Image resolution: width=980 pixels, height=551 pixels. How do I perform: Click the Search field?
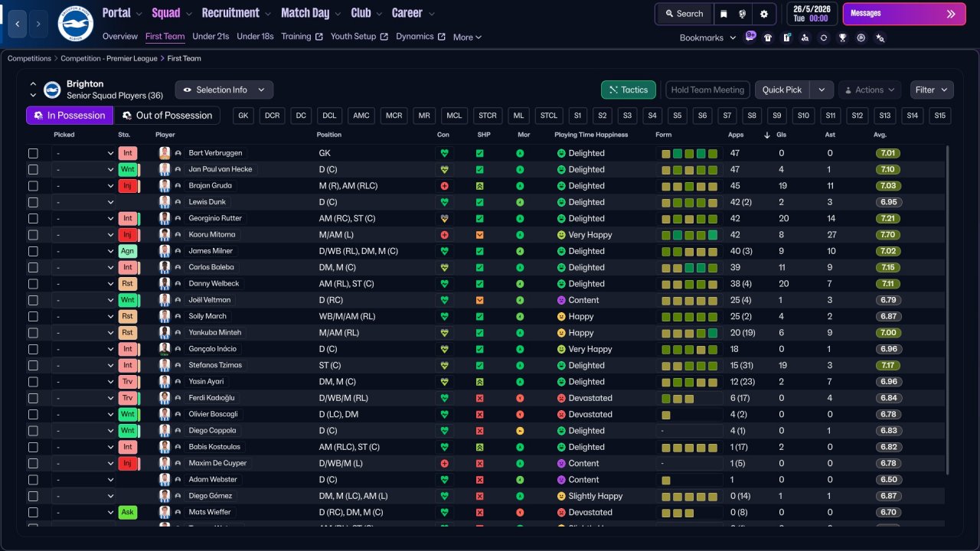[x=684, y=14]
